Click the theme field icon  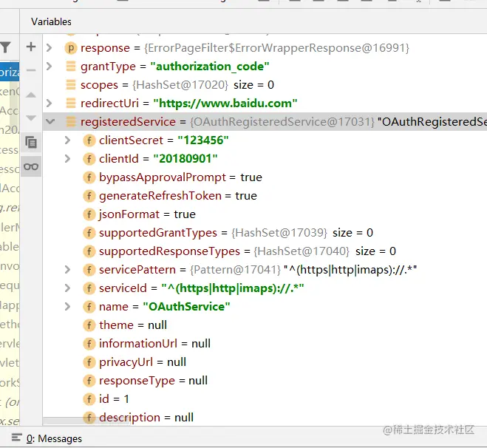point(89,325)
